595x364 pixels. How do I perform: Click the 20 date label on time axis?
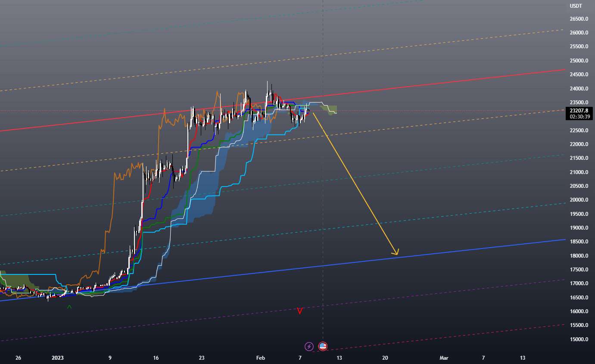pyautogui.click(x=385, y=358)
